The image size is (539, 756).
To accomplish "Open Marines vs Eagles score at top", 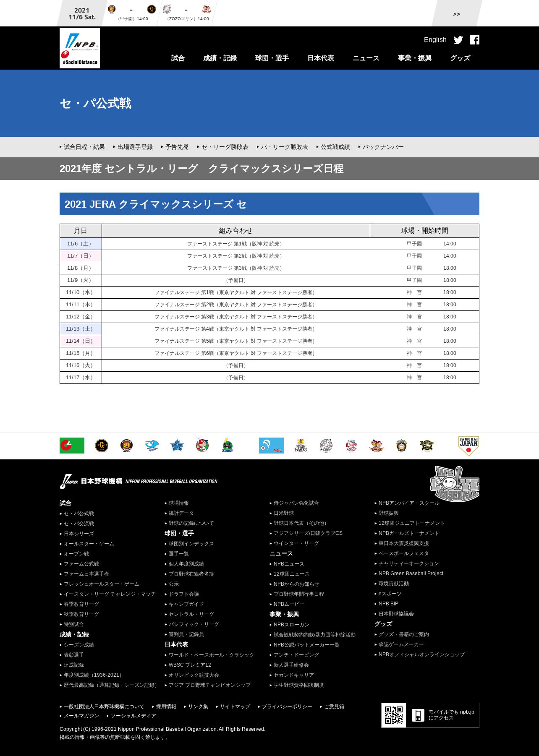I will (188, 13).
